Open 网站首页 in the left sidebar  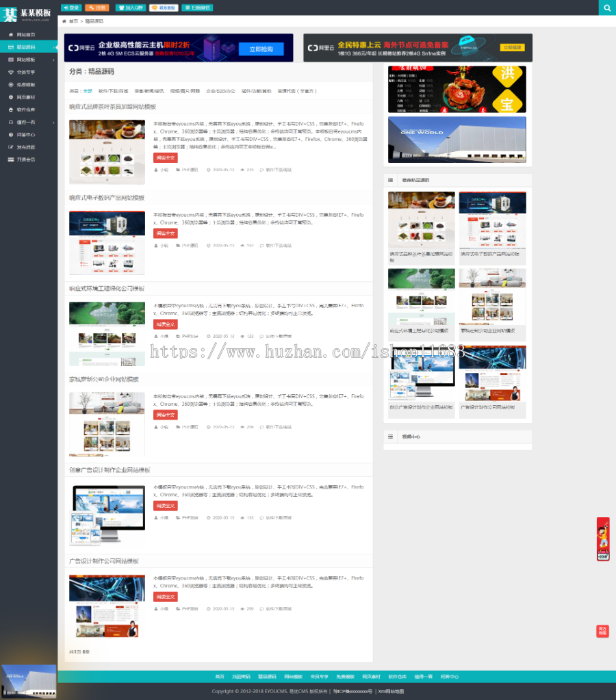tap(26, 34)
